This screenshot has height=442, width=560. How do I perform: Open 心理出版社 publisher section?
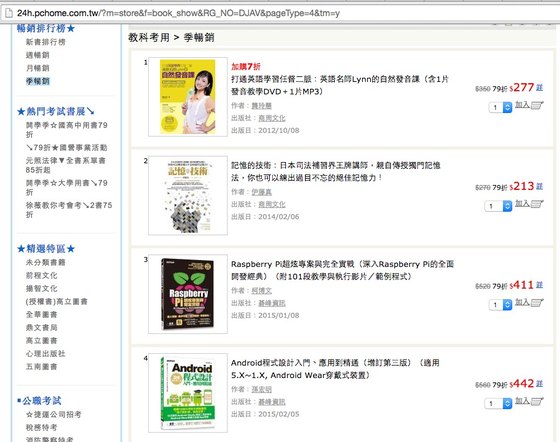(x=45, y=353)
